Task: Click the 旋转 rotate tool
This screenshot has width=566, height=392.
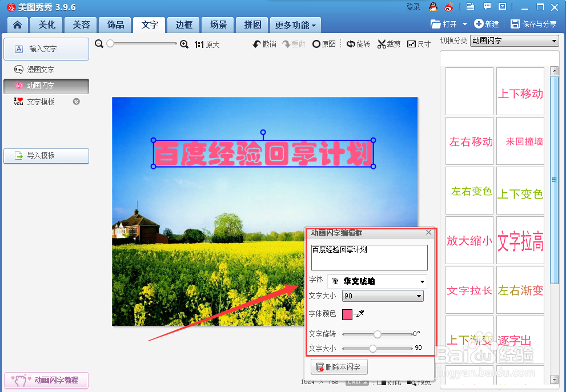Action: tap(359, 44)
